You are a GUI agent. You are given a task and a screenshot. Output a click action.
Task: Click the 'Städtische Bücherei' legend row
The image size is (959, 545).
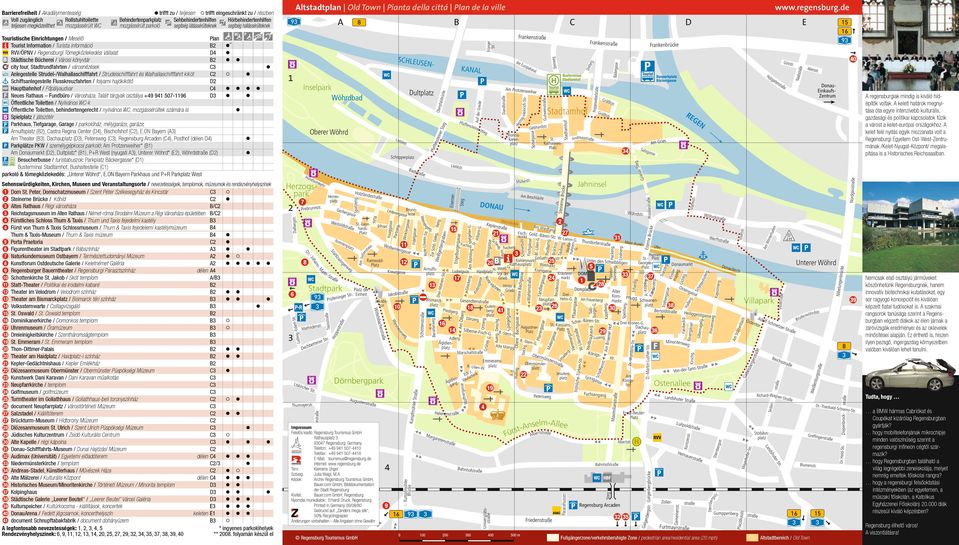(x=137, y=60)
